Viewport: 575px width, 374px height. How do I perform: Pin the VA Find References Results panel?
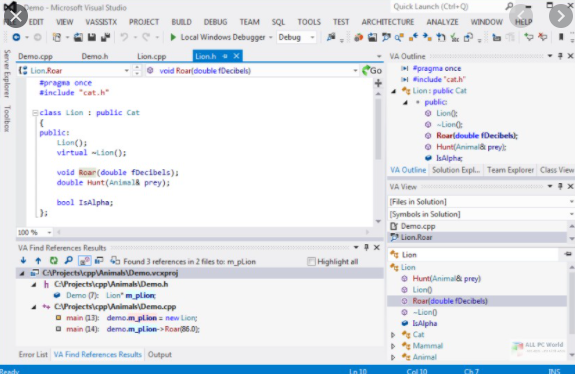tap(366, 248)
